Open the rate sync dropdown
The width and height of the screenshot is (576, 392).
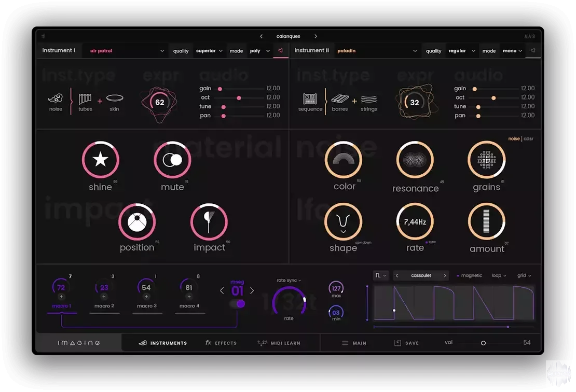[x=289, y=281]
